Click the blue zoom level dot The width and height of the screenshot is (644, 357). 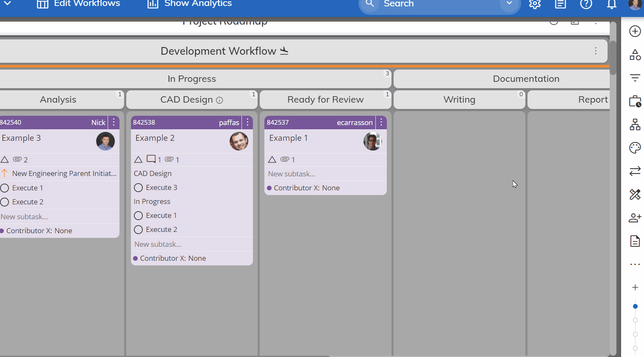coord(635,306)
